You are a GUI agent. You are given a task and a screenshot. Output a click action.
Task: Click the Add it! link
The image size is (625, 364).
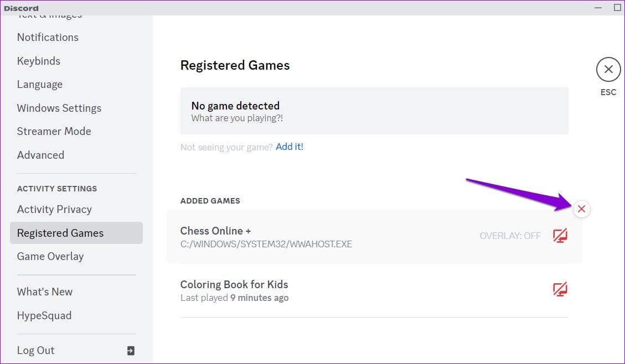click(290, 147)
